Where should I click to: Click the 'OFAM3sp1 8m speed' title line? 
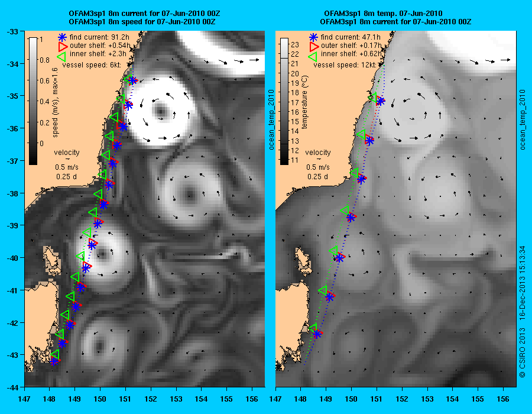tap(142, 22)
